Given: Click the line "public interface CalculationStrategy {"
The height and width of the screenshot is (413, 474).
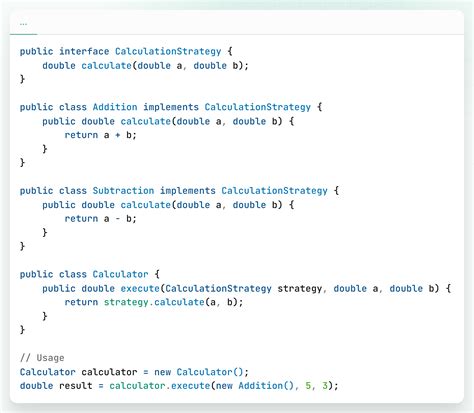Looking at the screenshot, I should (126, 52).
